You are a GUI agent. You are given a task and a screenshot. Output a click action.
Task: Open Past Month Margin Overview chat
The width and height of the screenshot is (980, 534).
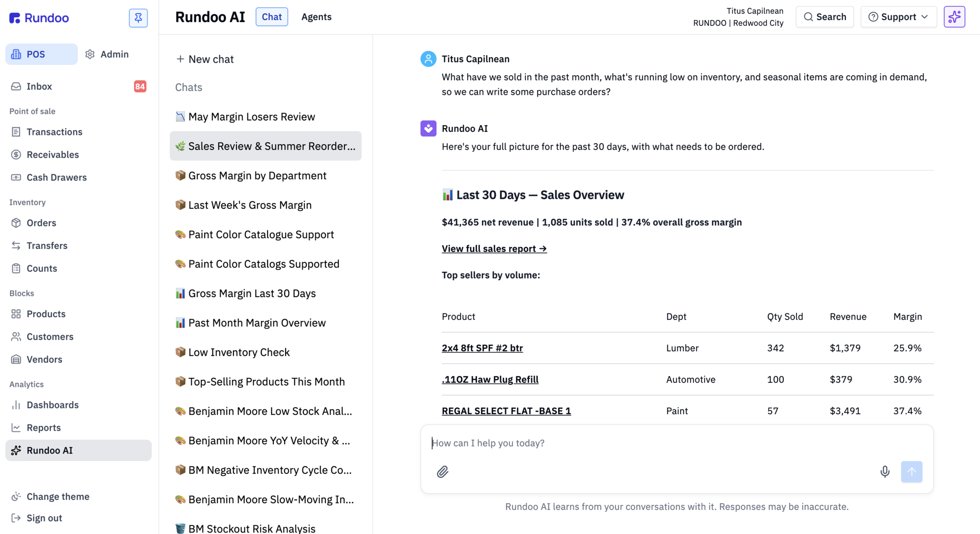(266, 323)
